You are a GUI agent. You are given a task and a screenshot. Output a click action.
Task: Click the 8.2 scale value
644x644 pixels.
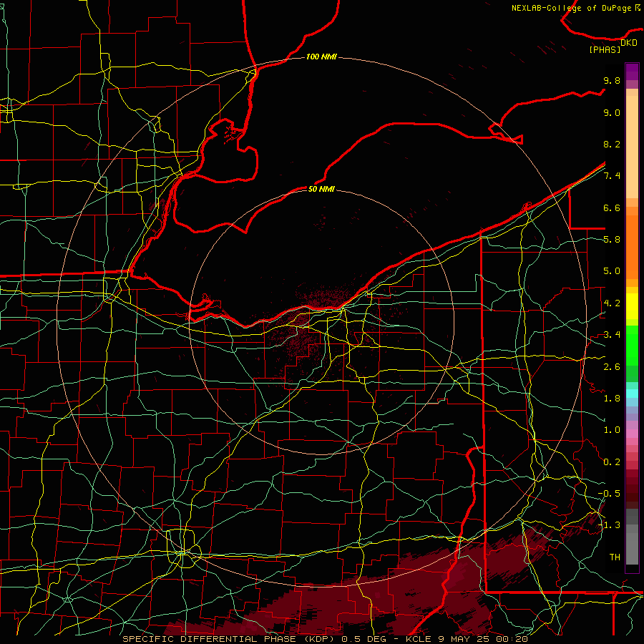(x=612, y=144)
